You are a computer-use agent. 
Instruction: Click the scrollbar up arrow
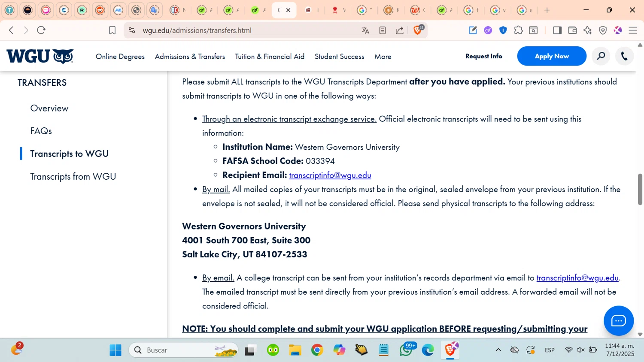(640, 45)
